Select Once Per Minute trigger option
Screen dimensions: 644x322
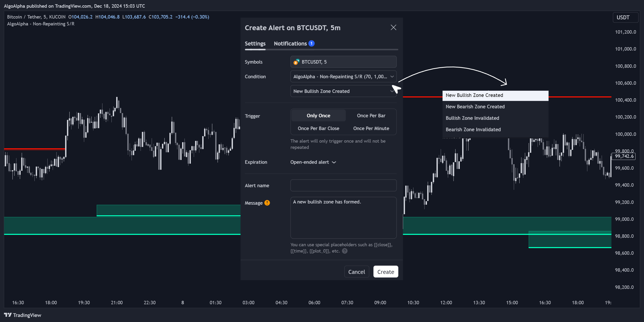tap(371, 128)
